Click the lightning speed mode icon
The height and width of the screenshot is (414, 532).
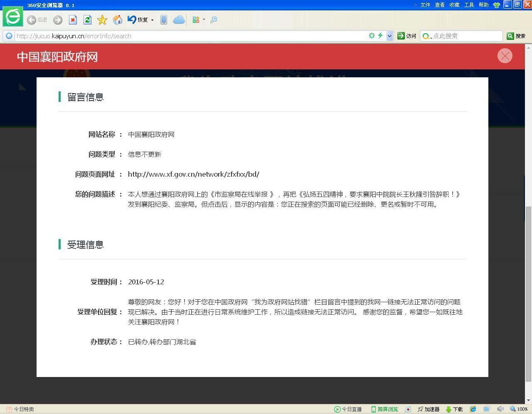pyautogui.click(x=380, y=36)
